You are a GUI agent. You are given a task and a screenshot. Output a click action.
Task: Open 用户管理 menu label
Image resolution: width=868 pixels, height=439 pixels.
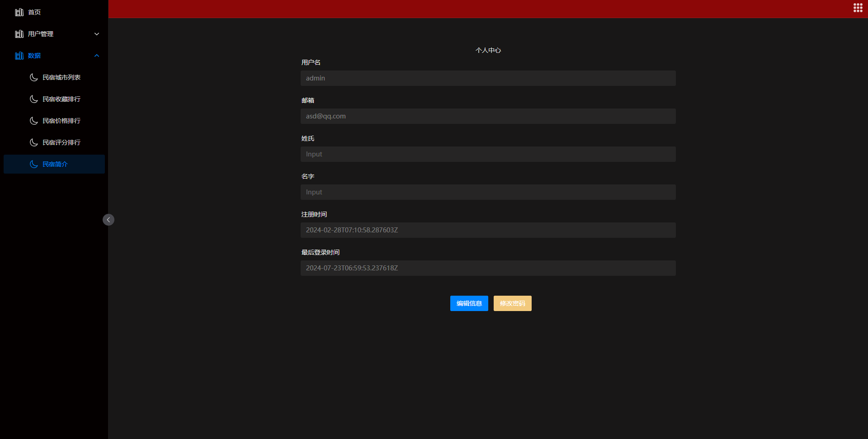click(x=41, y=34)
